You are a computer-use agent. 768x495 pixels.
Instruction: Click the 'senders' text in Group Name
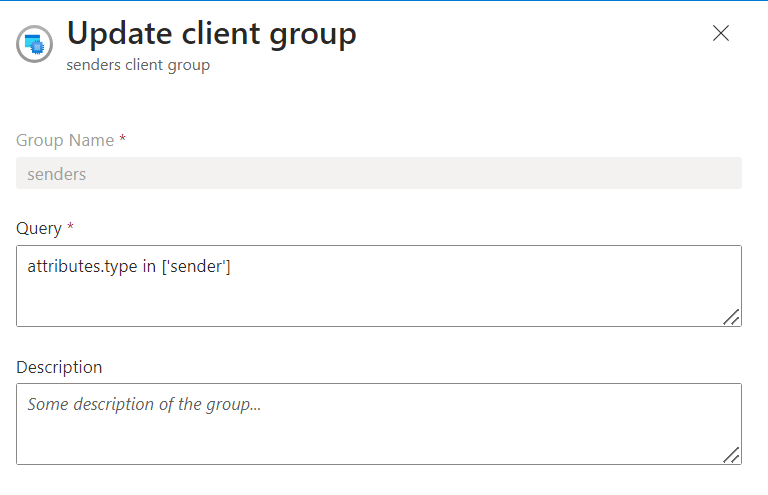coord(57,174)
